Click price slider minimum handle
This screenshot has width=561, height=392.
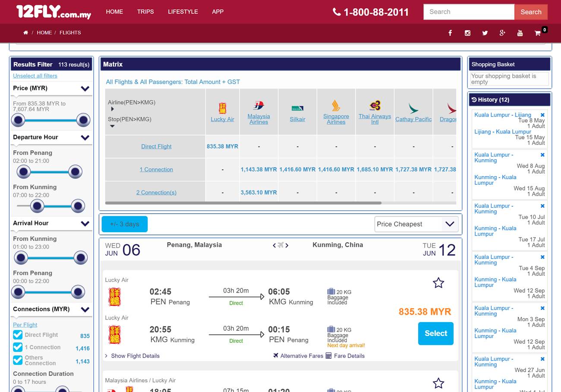coord(18,120)
